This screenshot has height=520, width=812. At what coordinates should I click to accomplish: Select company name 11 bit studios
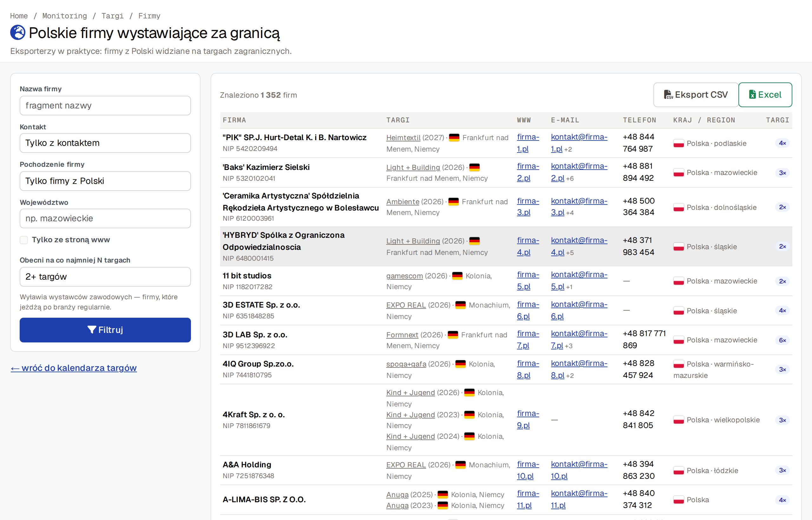247,276
